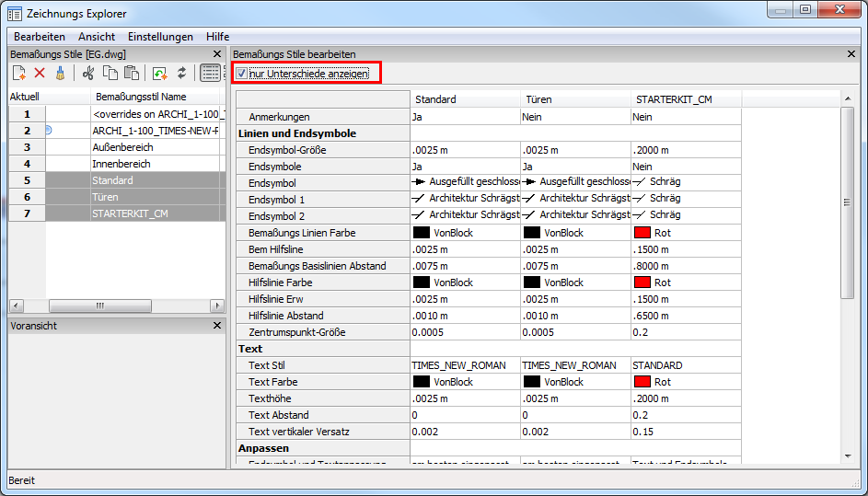Close the Bemaßungs Stile bearbeiten panel
This screenshot has height=496, width=868.
tap(851, 54)
